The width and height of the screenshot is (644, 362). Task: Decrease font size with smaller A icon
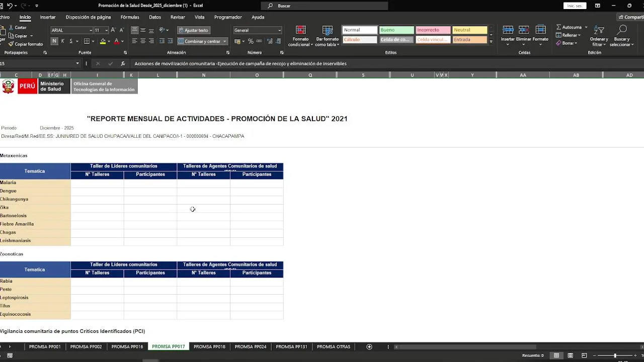point(121,30)
